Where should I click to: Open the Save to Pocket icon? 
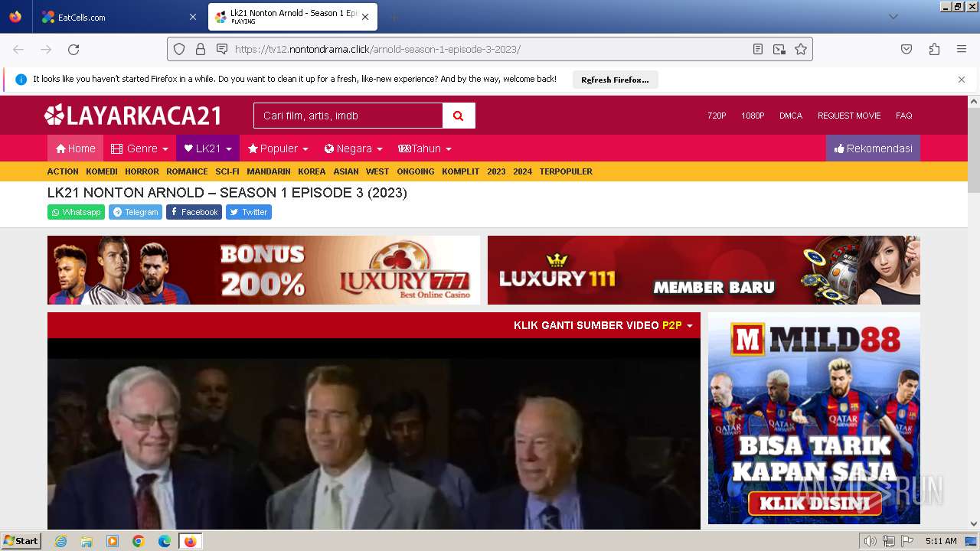click(x=906, y=49)
